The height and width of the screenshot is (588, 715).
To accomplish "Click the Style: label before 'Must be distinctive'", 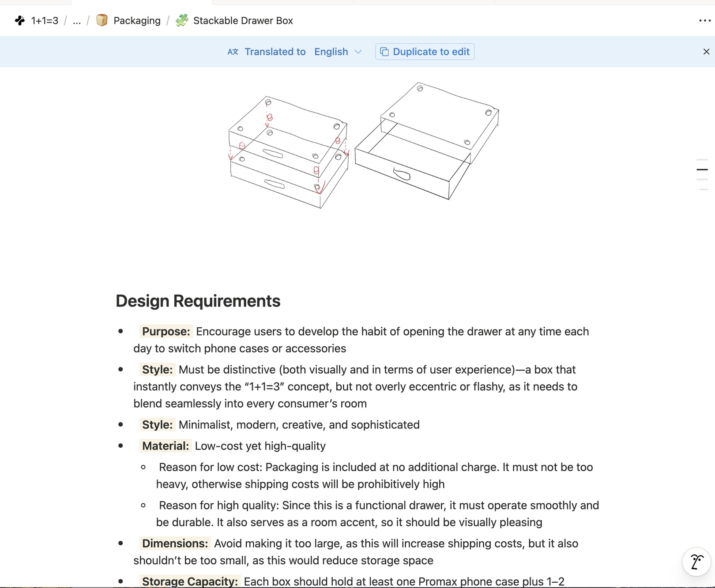I will point(158,370).
